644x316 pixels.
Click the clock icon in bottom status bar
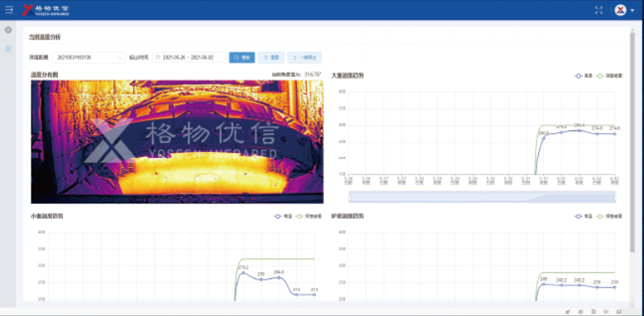coord(580,312)
